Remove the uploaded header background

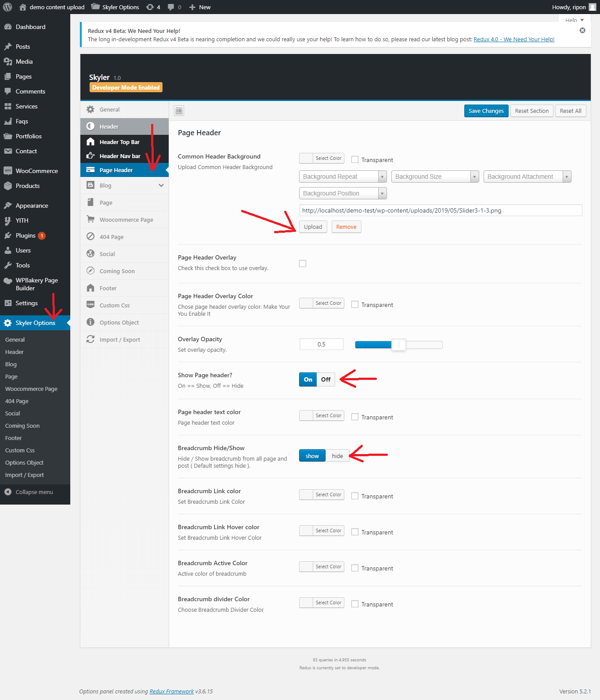(x=347, y=227)
